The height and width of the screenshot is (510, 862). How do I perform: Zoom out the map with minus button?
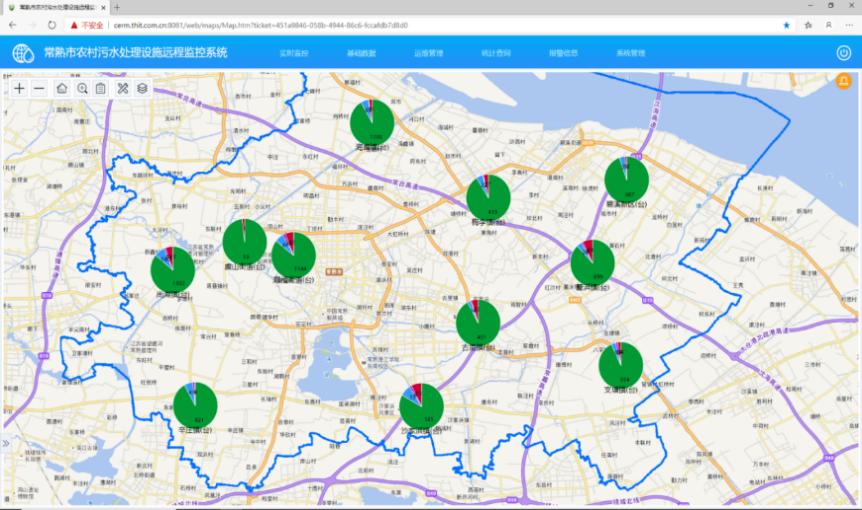click(x=39, y=88)
